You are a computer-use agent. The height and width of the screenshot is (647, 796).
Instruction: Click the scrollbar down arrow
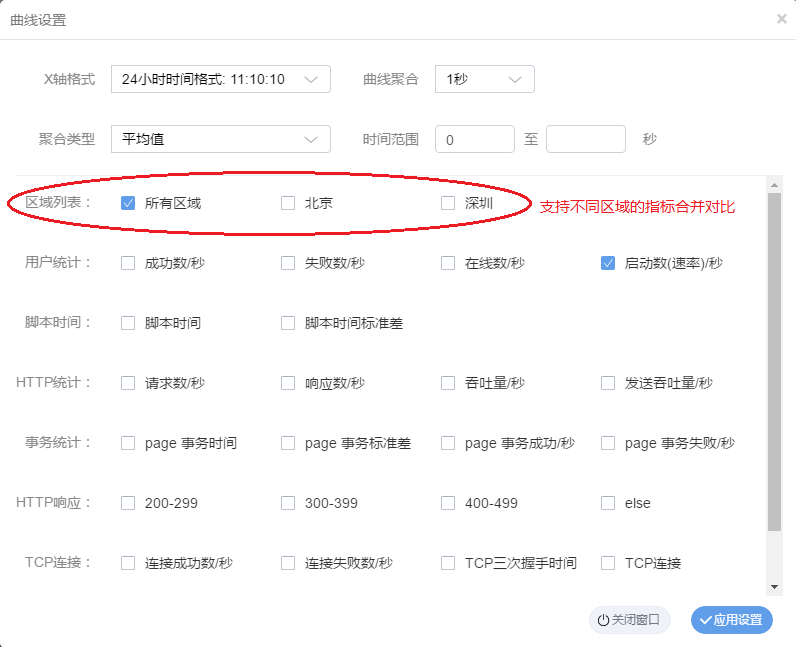tap(774, 586)
